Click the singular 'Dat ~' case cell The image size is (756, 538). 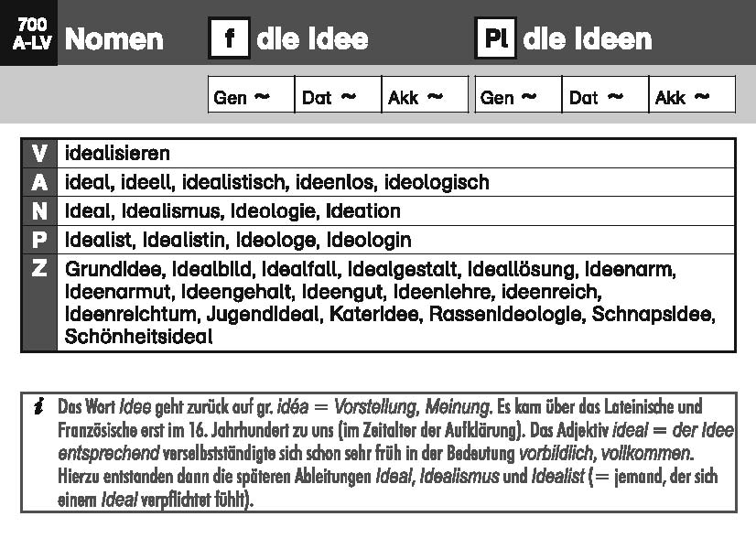338,95
